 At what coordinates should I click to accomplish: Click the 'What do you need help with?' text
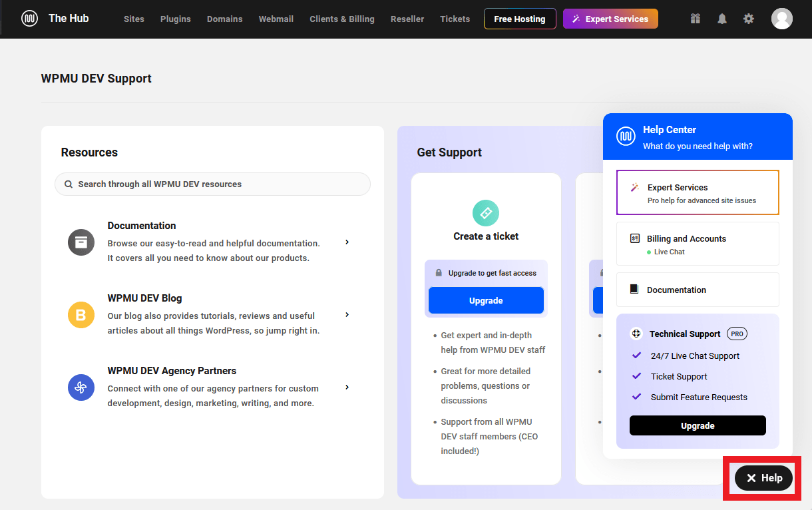(x=698, y=146)
